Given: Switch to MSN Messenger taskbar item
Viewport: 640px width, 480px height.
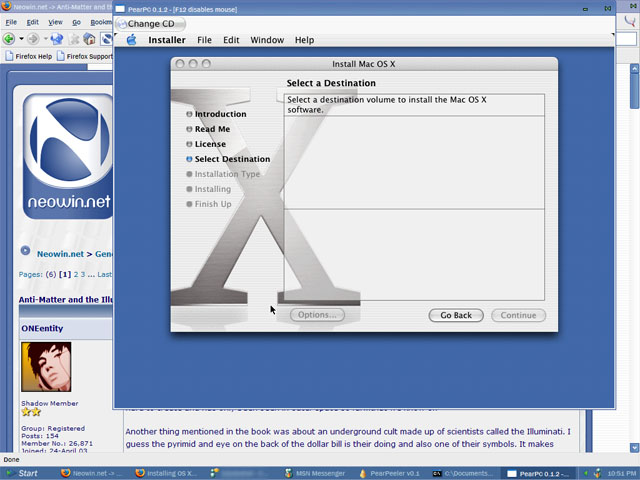Looking at the screenshot, I should click(x=315, y=473).
